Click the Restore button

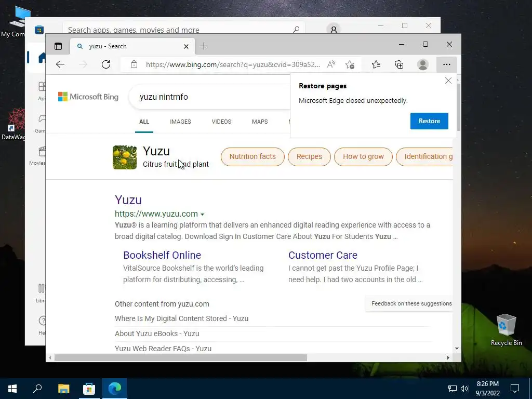coord(429,121)
